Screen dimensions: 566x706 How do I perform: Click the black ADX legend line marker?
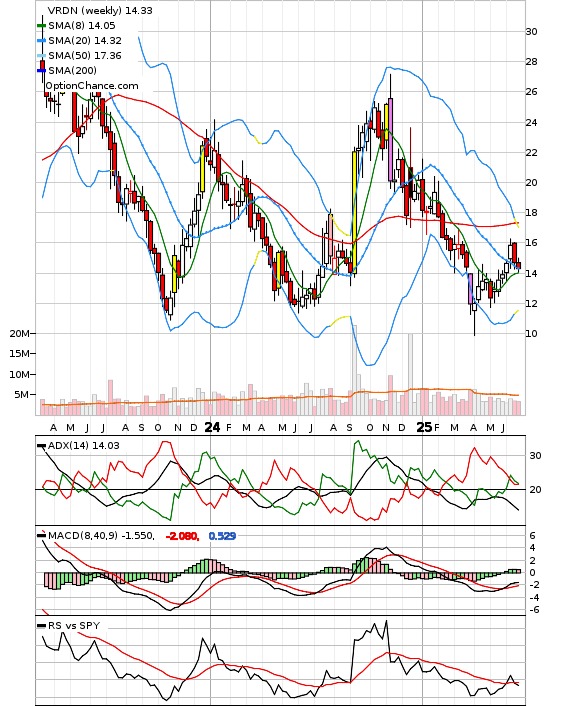tap(41, 446)
